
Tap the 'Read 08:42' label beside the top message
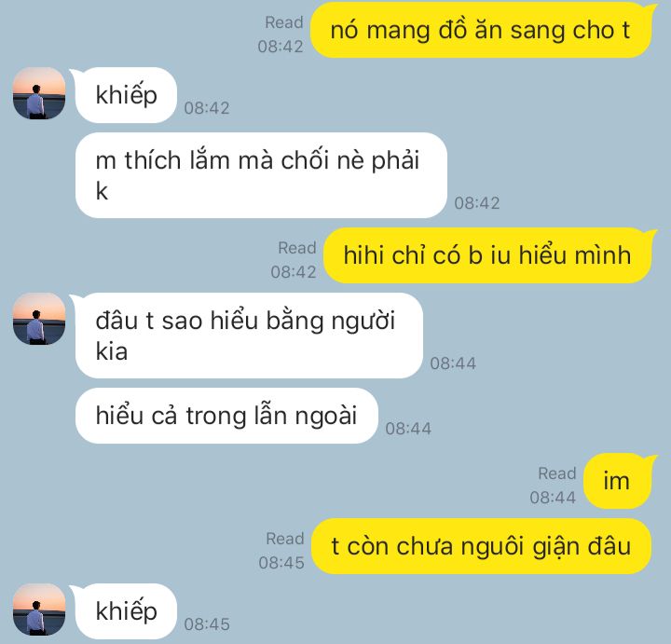point(281,34)
